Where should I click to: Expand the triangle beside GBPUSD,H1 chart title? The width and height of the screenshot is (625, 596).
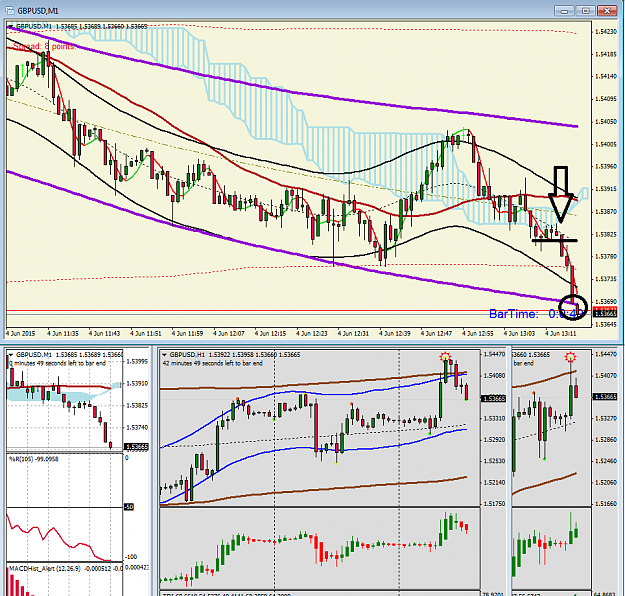point(164,355)
